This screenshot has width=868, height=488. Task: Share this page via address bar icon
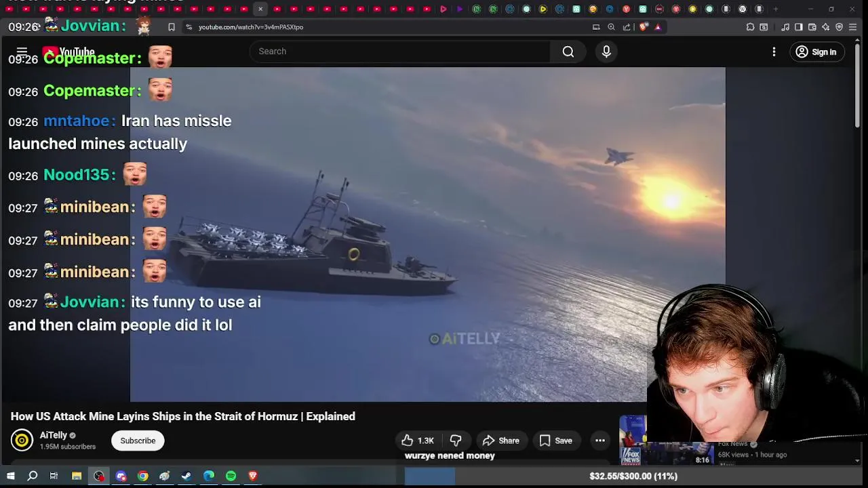pyautogui.click(x=627, y=27)
